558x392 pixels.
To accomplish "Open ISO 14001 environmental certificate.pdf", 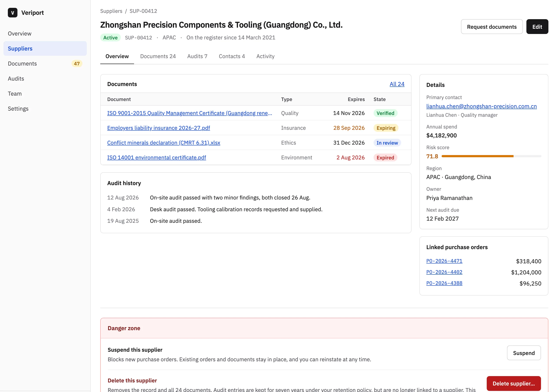I will (157, 158).
